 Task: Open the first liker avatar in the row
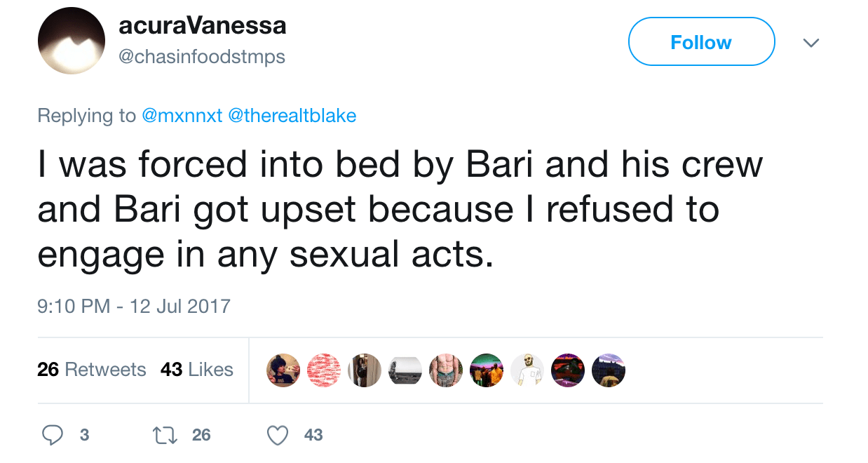pos(283,370)
